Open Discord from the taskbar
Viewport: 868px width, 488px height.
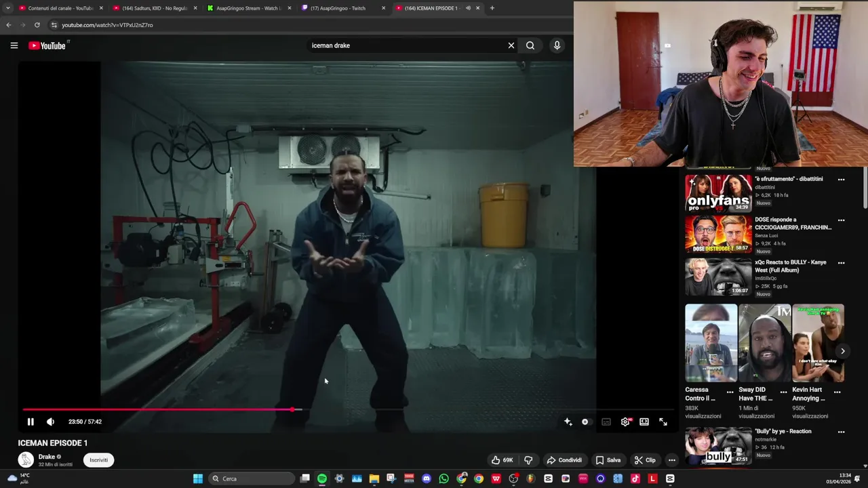point(427,479)
